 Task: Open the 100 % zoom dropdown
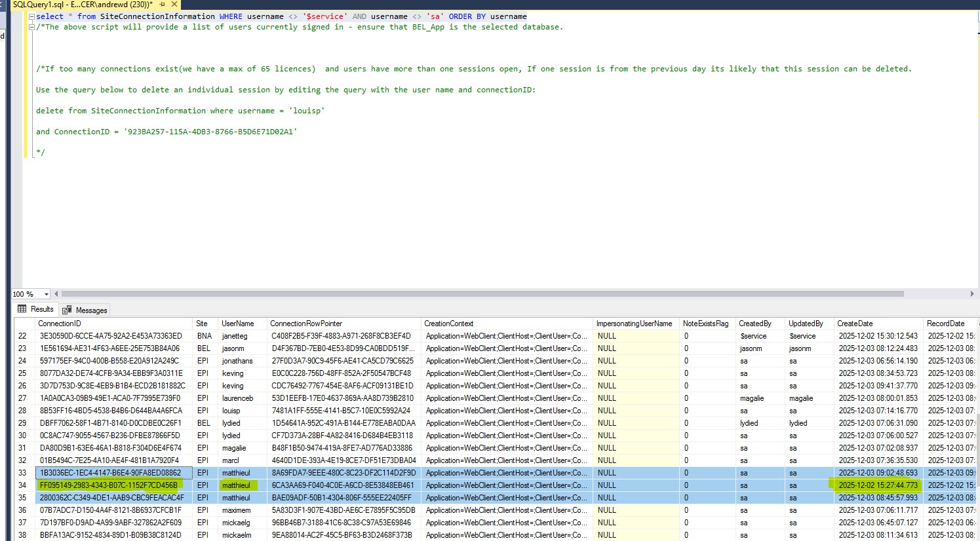point(46,295)
